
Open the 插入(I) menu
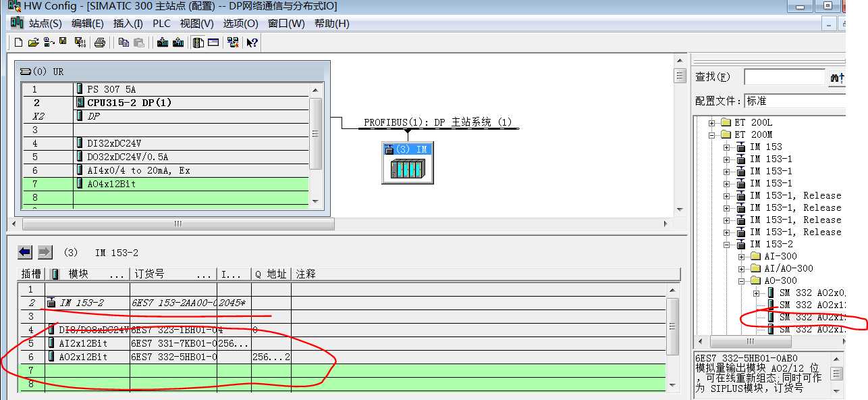[128, 24]
